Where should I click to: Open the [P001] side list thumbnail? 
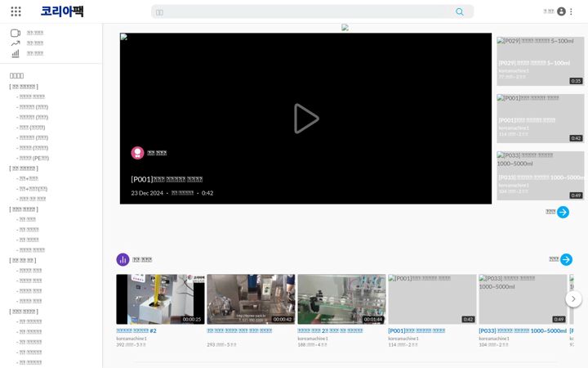coord(540,119)
